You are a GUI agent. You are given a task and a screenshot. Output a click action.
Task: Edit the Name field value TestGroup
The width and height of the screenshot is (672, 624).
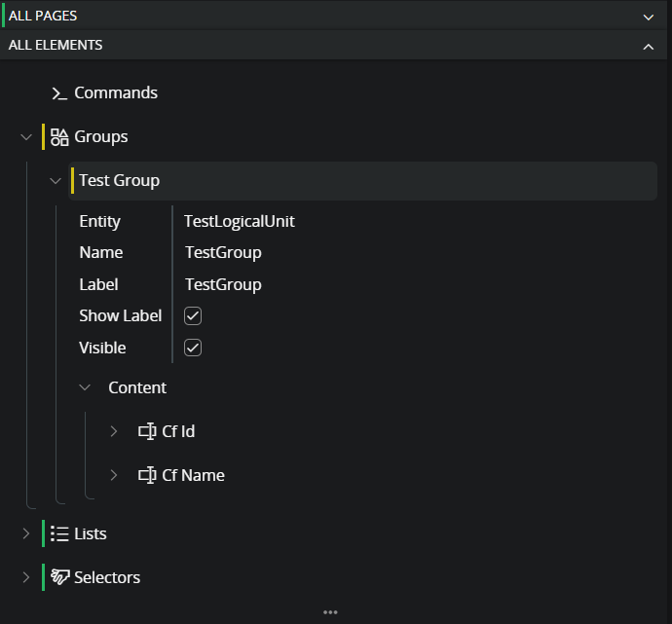pos(223,253)
